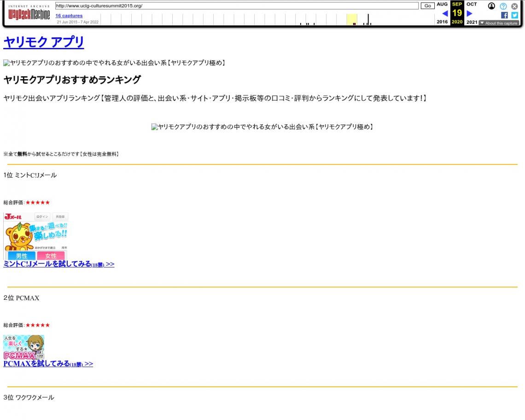This screenshot has width=525, height=420.
Task: Click the star rating under 2位 PCMAX
Action: (38, 325)
